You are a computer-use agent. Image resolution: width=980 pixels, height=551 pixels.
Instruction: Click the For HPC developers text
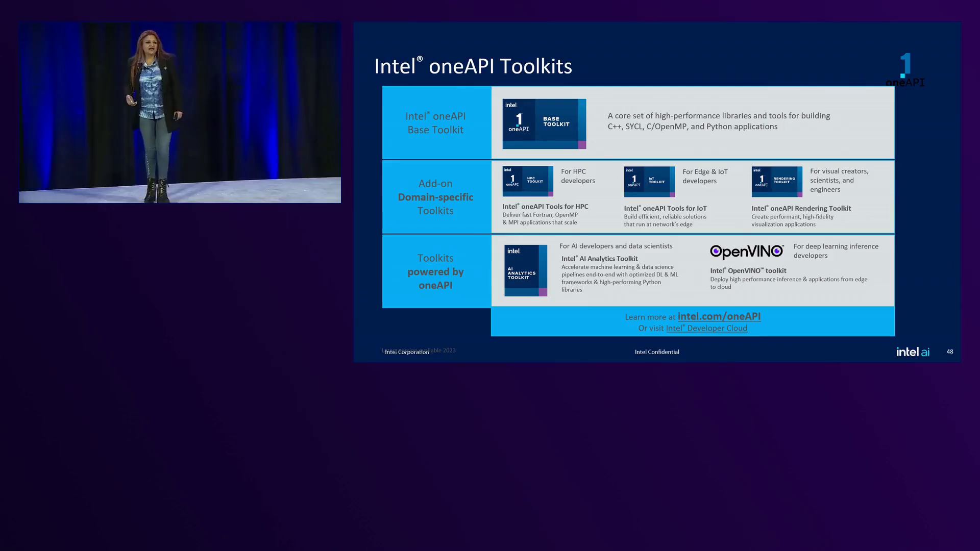tap(578, 176)
